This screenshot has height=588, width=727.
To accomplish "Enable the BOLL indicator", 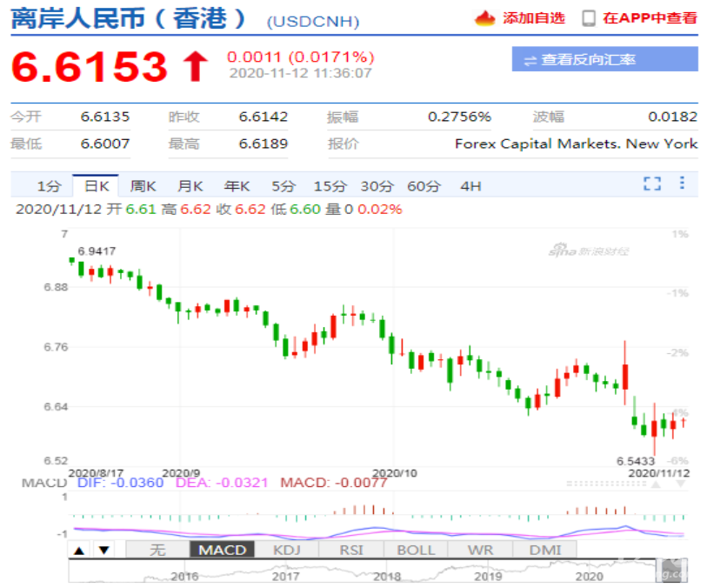I will click(x=416, y=550).
